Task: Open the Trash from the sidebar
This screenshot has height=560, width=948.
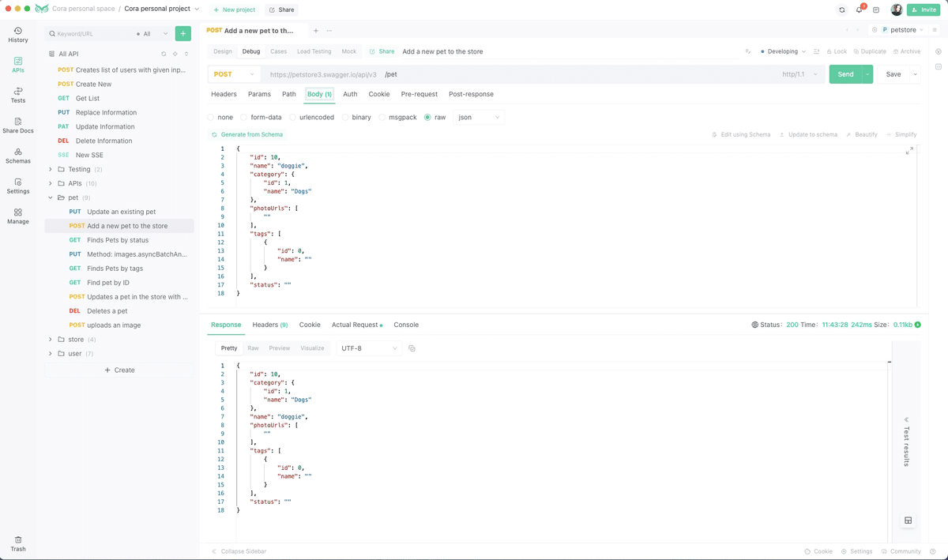Action: coord(17,543)
